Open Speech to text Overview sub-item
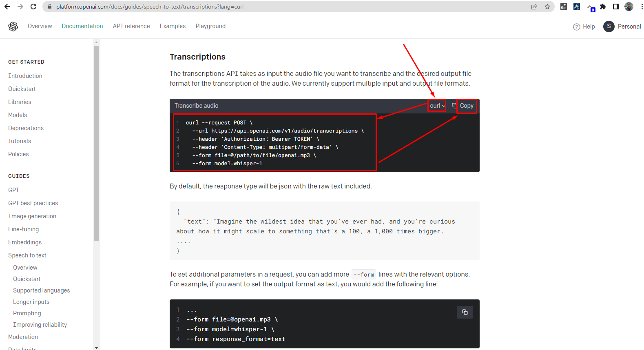Viewport: 644px width, 350px height. [x=25, y=268]
